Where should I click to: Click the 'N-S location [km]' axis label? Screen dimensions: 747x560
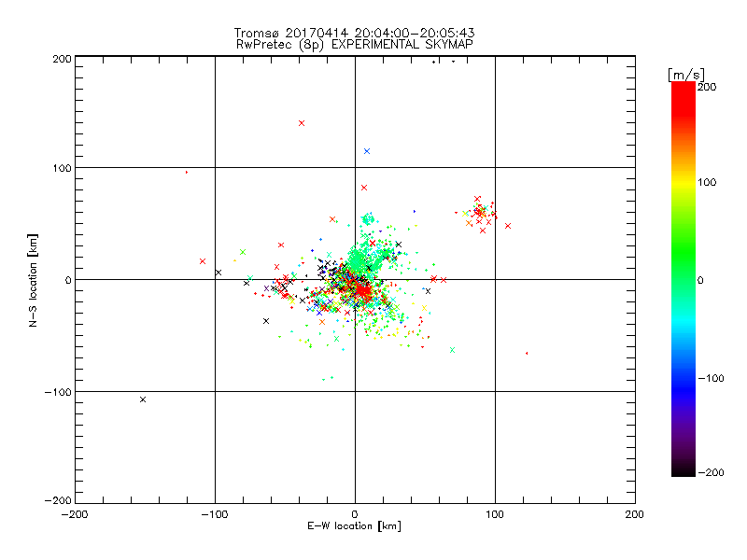pos(33,280)
